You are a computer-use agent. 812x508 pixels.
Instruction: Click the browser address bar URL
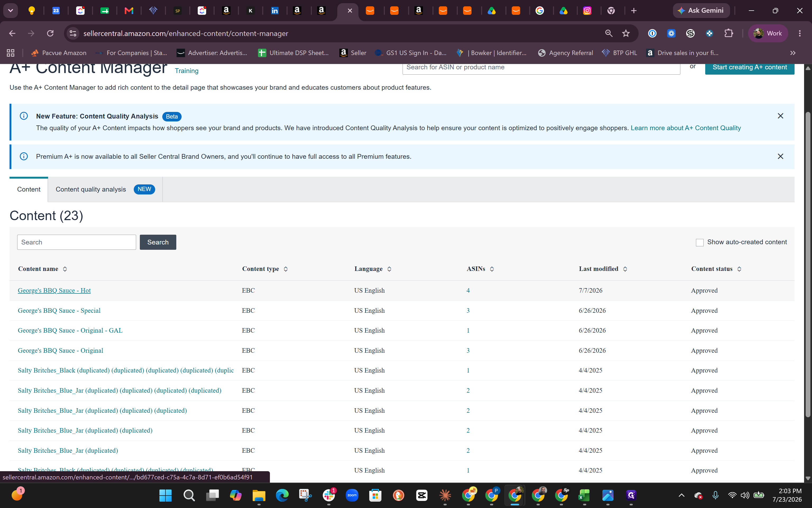(x=186, y=33)
